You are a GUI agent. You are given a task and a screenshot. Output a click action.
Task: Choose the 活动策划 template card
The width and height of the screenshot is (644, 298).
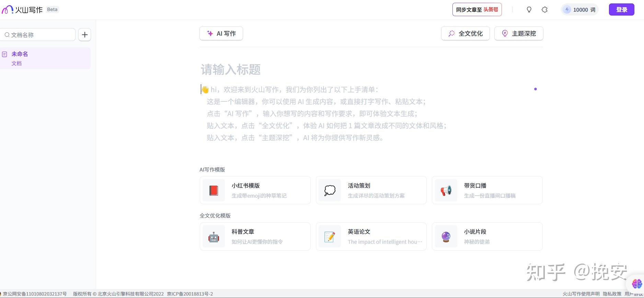371,190
